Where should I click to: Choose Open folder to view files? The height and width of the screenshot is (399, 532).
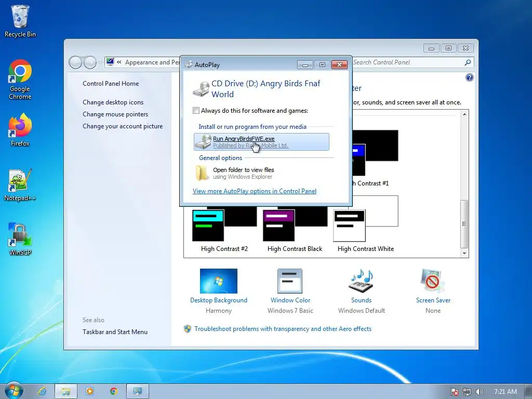tap(261, 173)
